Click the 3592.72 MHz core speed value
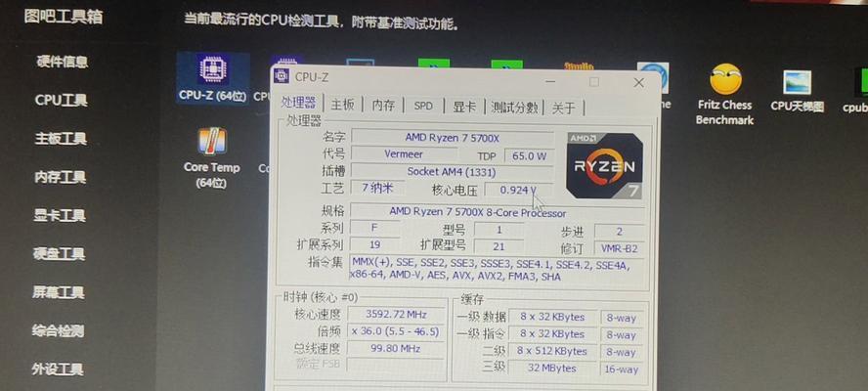Viewport: 868px width, 391px height. (396, 314)
